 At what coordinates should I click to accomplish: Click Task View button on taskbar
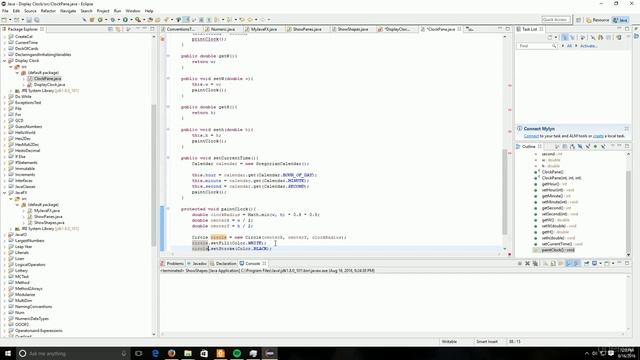(138, 353)
